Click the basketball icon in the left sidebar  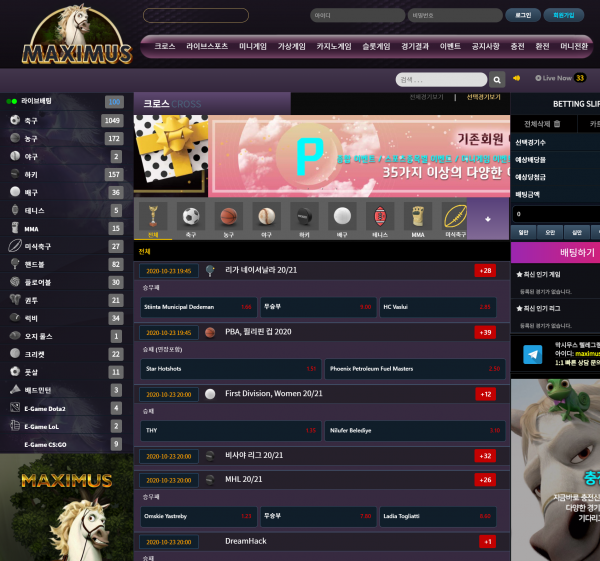tap(15, 138)
